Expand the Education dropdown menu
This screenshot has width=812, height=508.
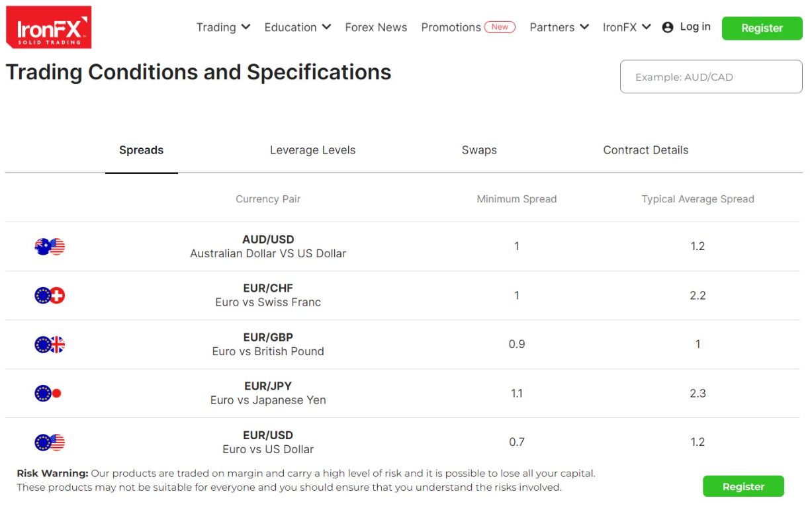[297, 27]
